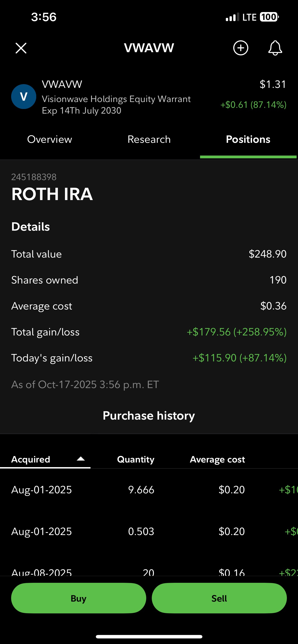Sort purchase history by Average cost
This screenshot has height=644, width=298.
click(x=217, y=459)
